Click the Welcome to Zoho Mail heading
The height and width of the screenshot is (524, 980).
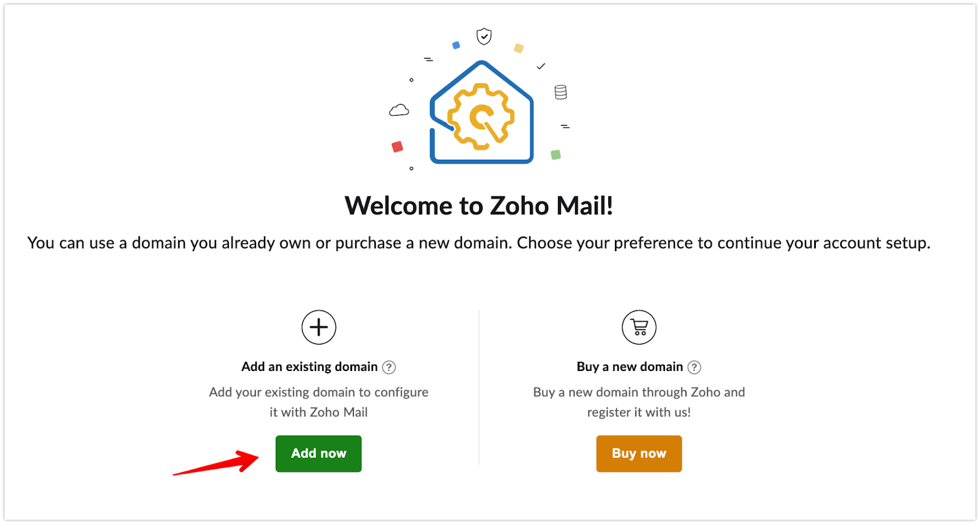pyautogui.click(x=479, y=206)
